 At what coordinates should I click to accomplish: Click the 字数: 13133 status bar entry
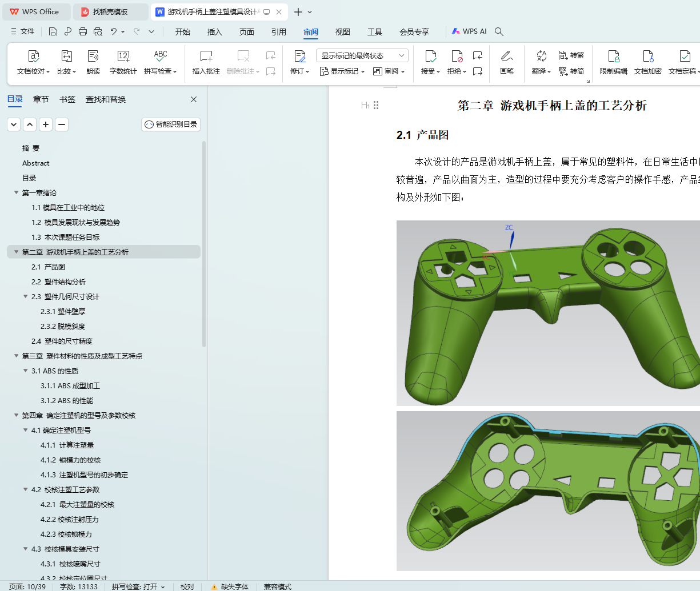(x=79, y=586)
